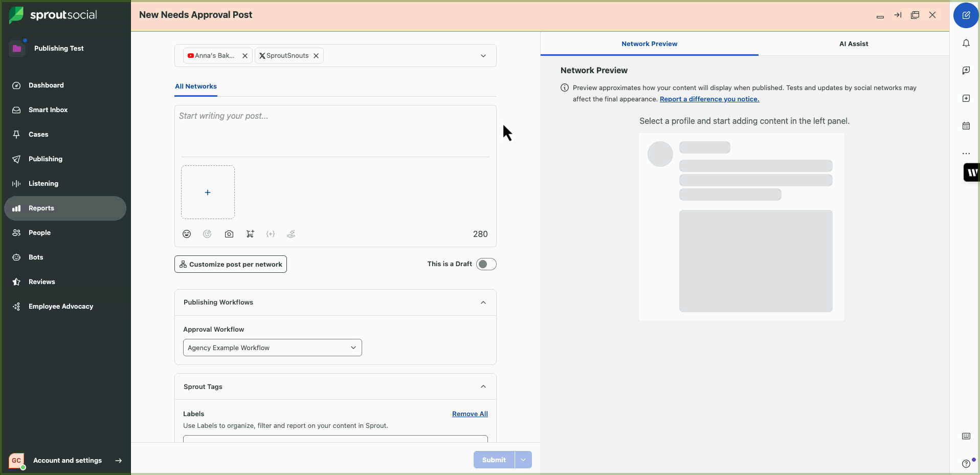The width and height of the screenshot is (980, 475).
Task: Collapse compose panel to the side
Action: coord(898,15)
